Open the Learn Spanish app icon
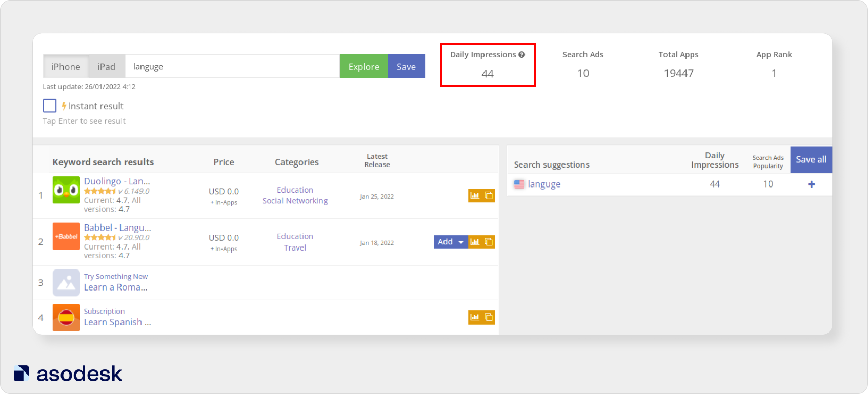Viewport: 868px width, 394px height. click(x=66, y=318)
